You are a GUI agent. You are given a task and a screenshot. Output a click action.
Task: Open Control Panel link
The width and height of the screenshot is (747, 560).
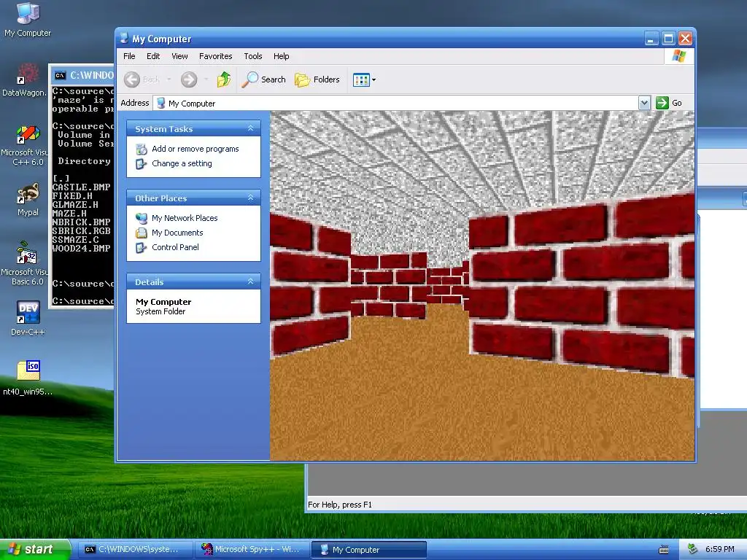coord(175,247)
